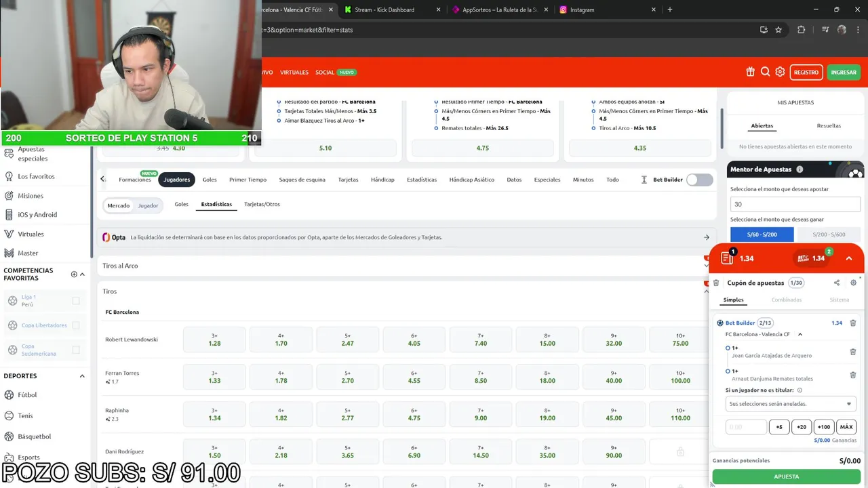Open the gift promotions icon in header

coord(750,72)
